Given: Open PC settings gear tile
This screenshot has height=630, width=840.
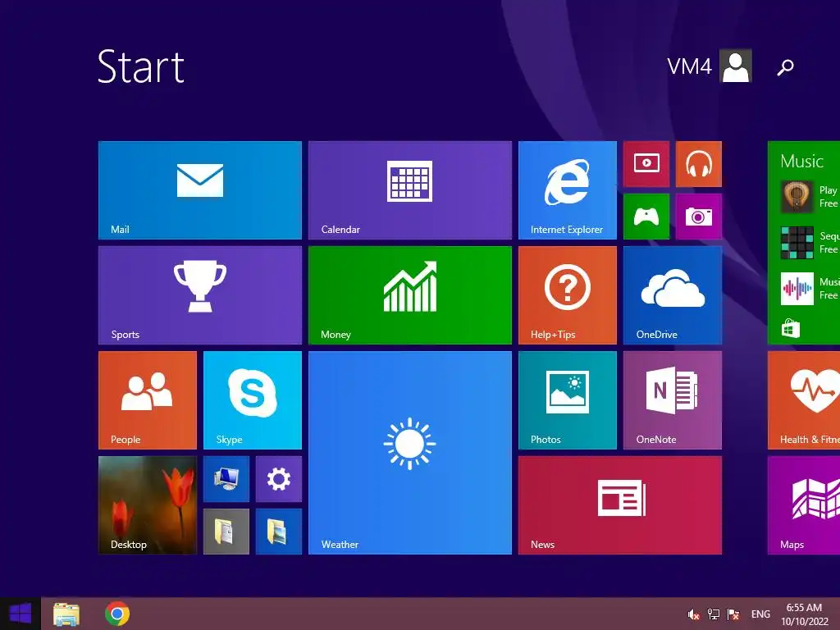Looking at the screenshot, I should (x=279, y=479).
